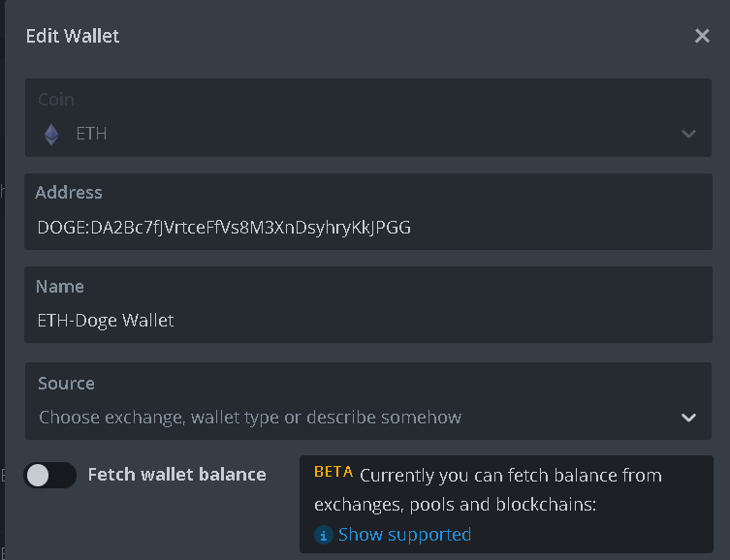Click the DOGE address text value
Image resolution: width=730 pixels, height=560 pixels.
click(224, 228)
